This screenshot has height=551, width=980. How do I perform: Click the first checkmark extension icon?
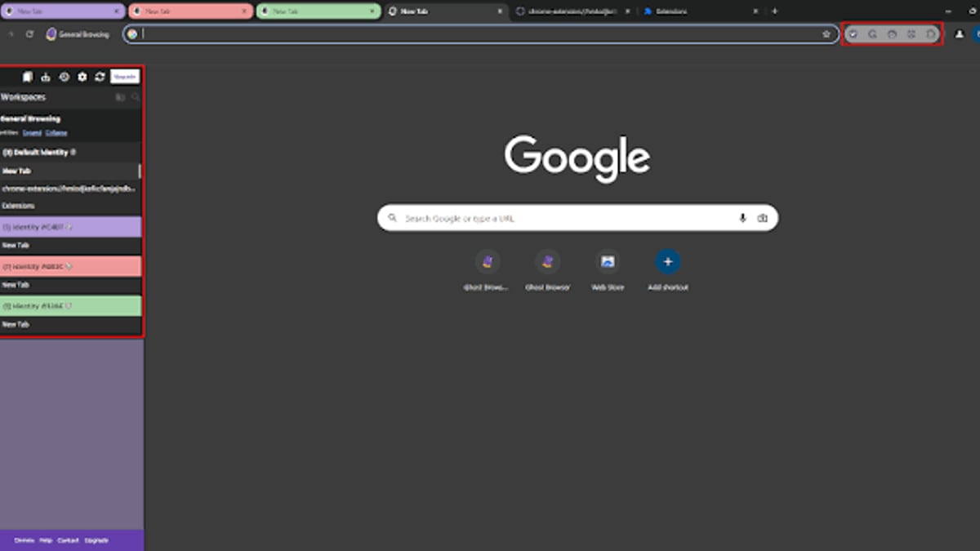coord(853,34)
